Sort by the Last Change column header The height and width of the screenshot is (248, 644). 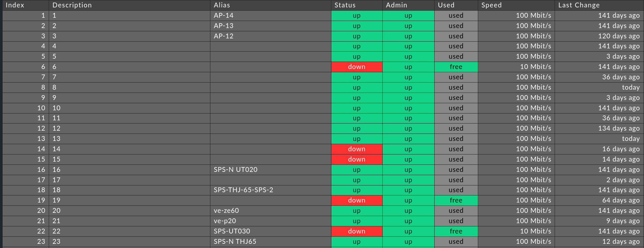579,5
